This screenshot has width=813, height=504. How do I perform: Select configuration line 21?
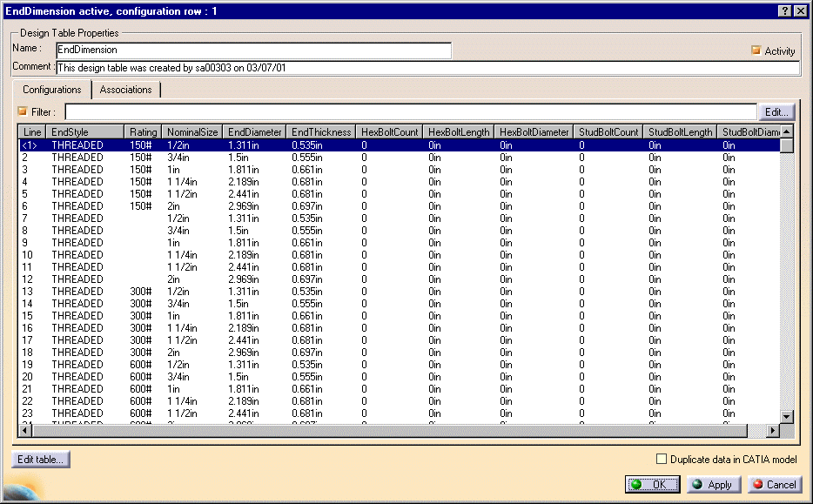[400, 389]
